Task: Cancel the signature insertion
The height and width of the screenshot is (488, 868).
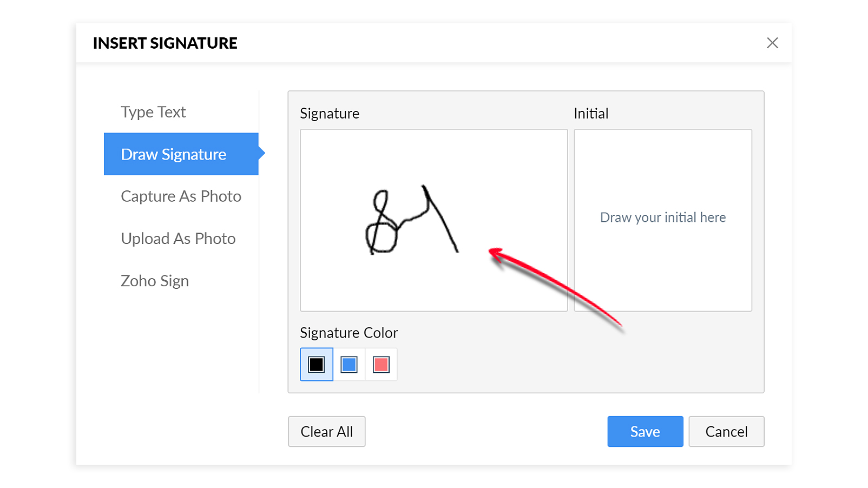Action: [x=726, y=432]
